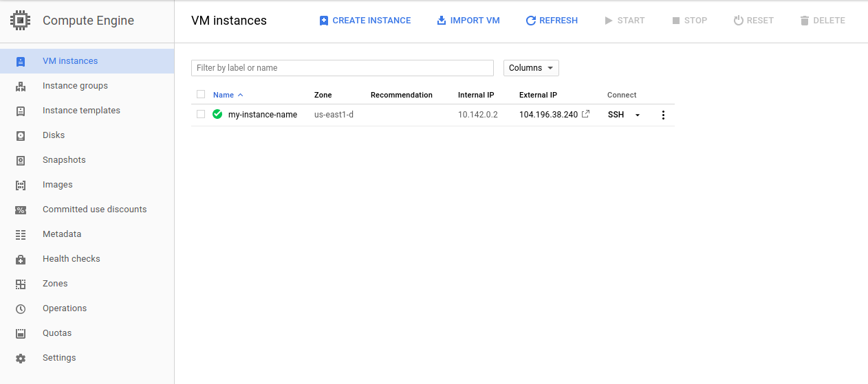Viewport: 868px width, 384px height.
Task: Expand the SSH connection options arrow
Action: 638,115
